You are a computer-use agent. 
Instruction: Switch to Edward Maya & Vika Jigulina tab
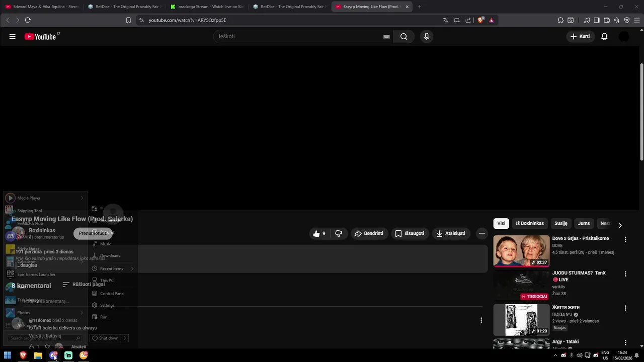pos(42,7)
